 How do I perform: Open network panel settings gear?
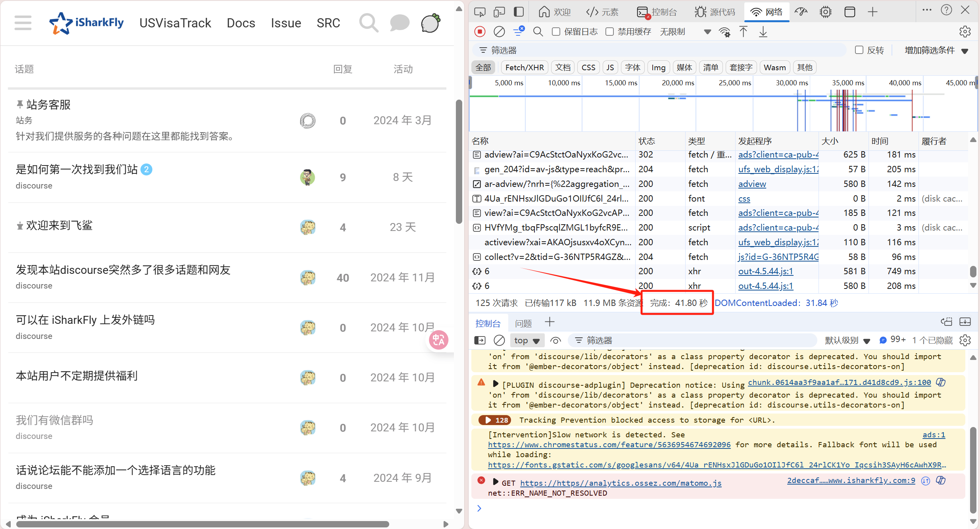point(965,32)
